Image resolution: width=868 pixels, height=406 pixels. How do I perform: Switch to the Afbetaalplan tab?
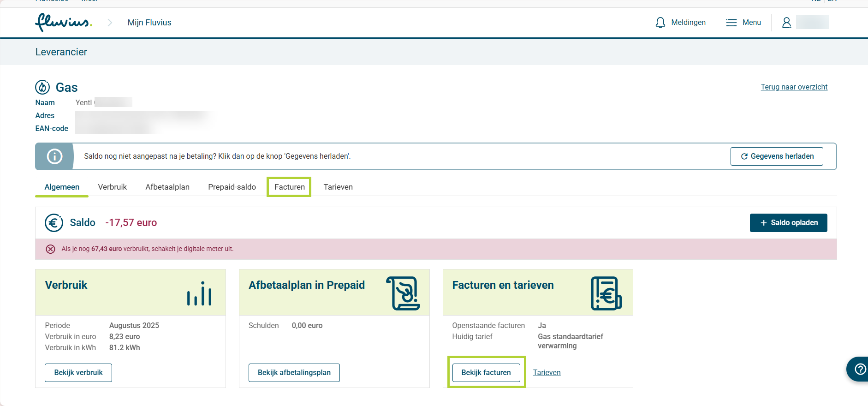click(167, 187)
